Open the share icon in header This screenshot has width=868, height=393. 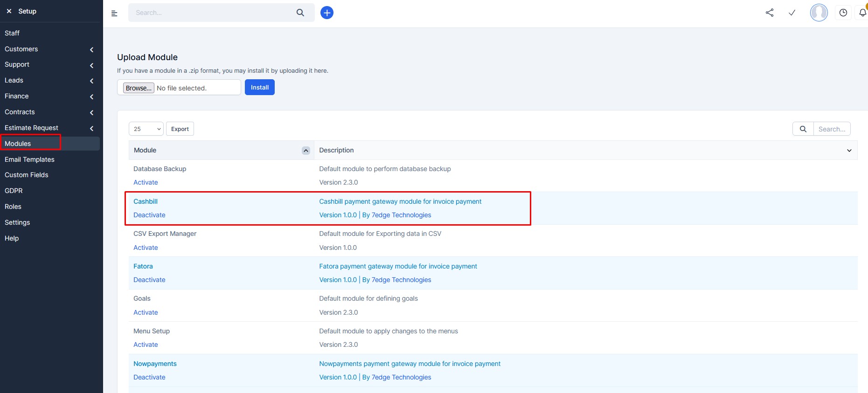point(770,13)
